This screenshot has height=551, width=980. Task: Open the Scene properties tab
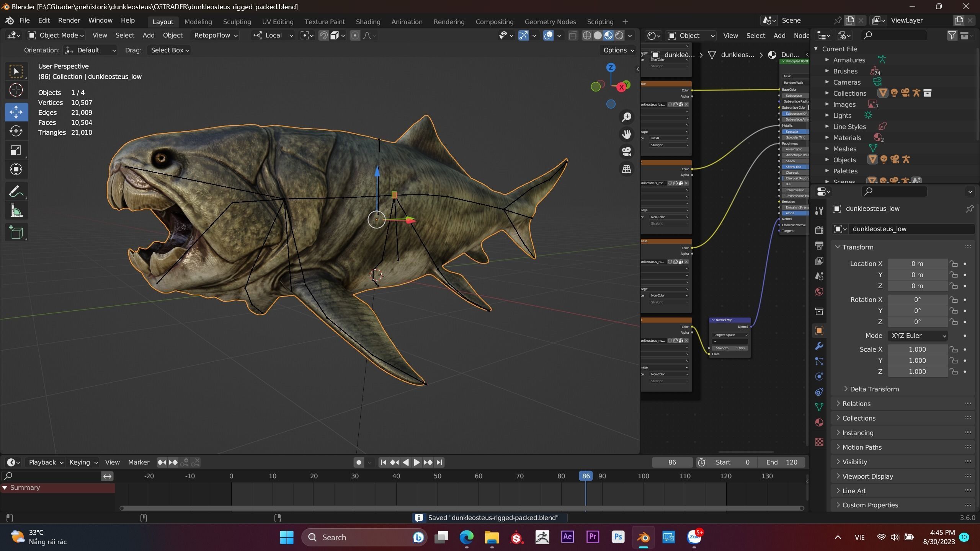(819, 276)
